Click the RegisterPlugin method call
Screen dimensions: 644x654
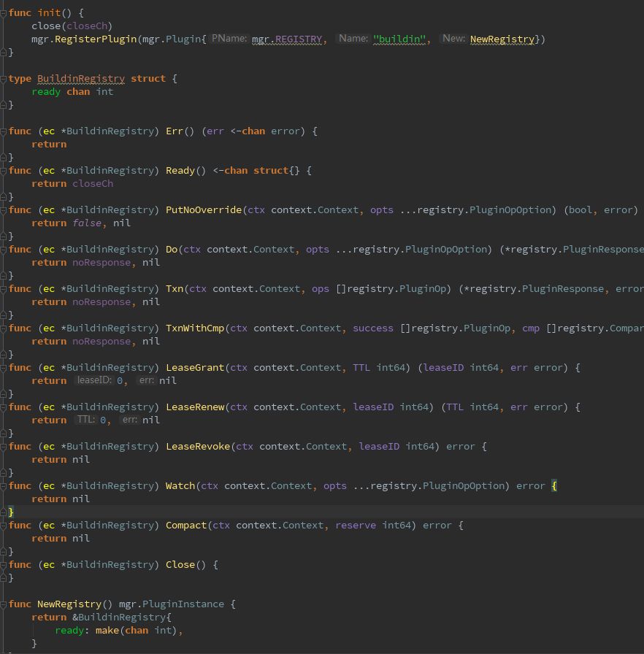pyautogui.click(x=96, y=39)
